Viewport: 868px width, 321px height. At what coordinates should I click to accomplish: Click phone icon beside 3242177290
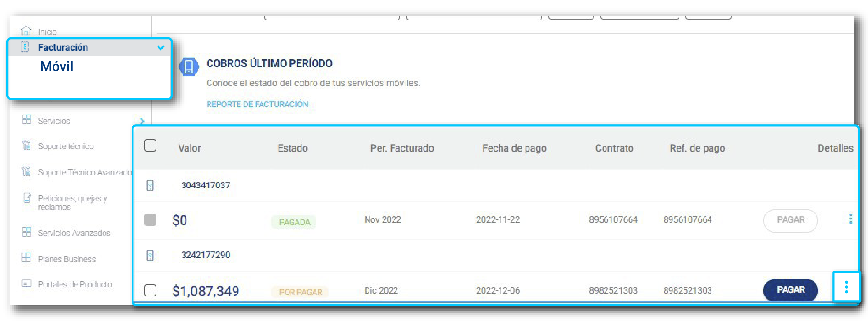coord(150,255)
